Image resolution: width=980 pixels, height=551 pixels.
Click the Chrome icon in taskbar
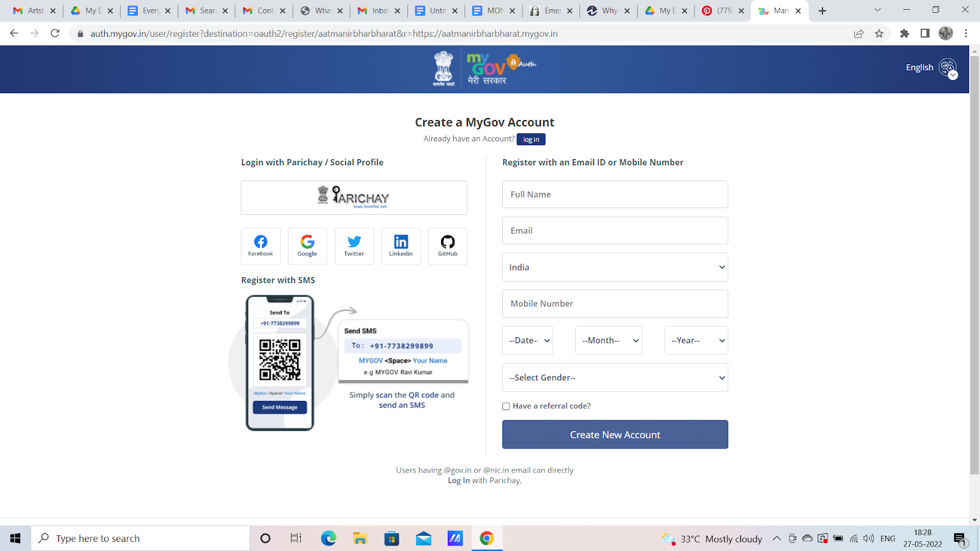tap(486, 538)
